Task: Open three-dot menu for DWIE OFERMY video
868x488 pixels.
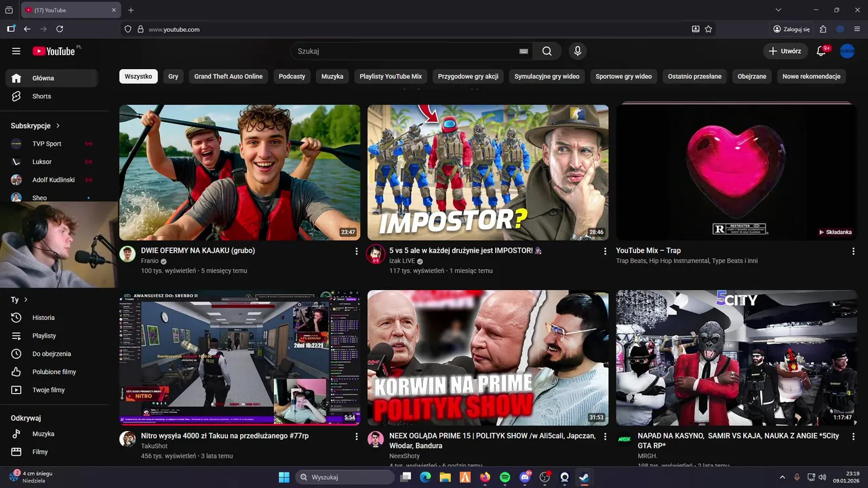Action: 357,251
